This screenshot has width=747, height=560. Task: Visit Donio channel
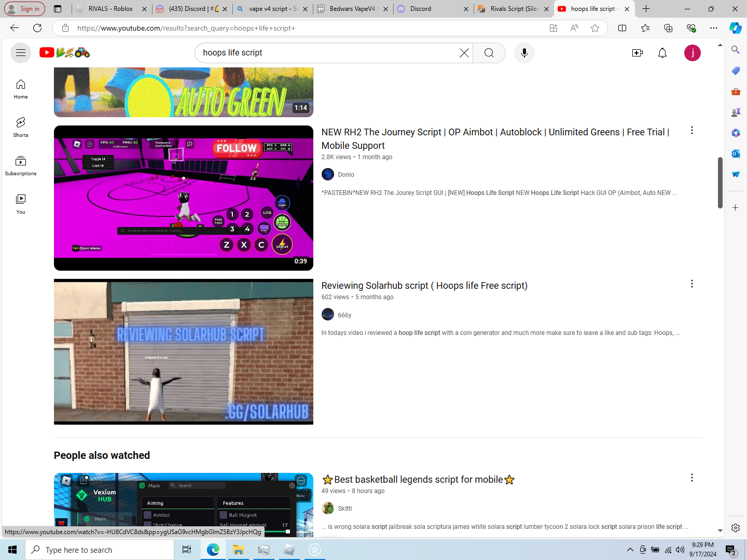(x=345, y=175)
